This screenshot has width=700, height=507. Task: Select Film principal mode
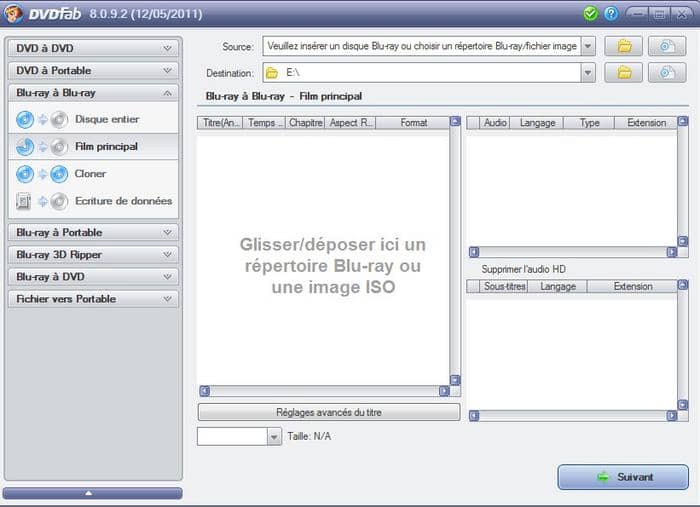[93, 147]
